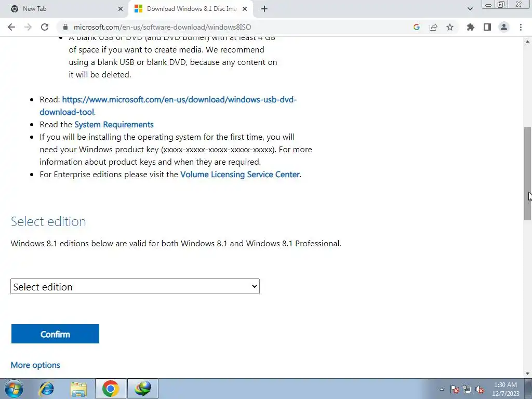This screenshot has height=399, width=532.
Task: Share this page icon
Action: tap(433, 27)
